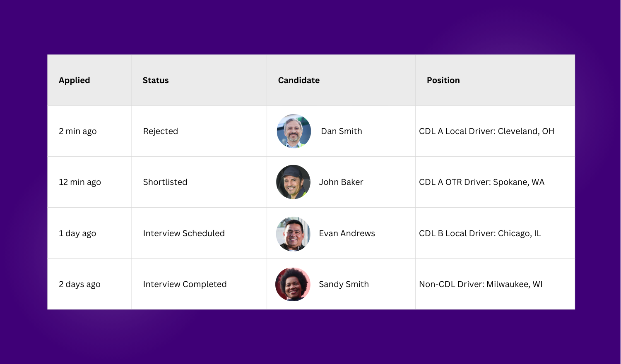Viewport: 621px width, 364px height.
Task: Open Evan Andrews' avatar picture
Action: coord(293,234)
